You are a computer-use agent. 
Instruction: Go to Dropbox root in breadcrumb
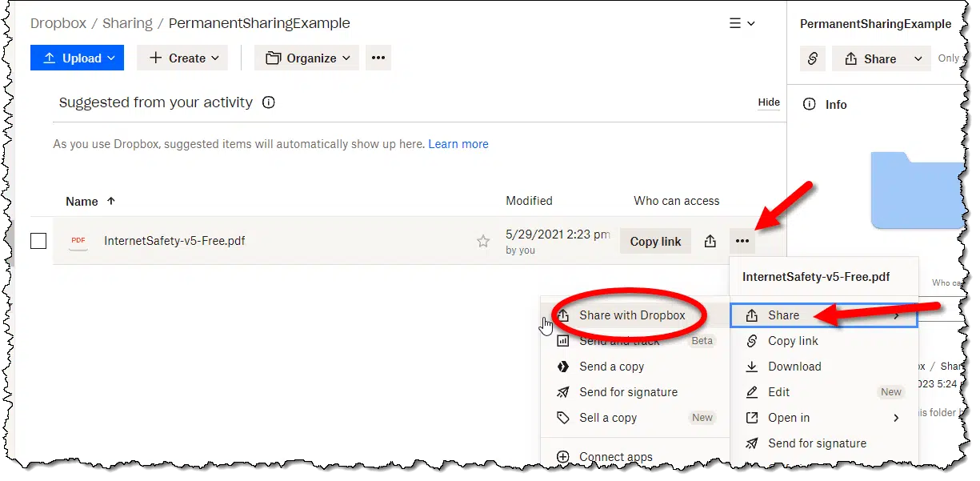(x=58, y=23)
